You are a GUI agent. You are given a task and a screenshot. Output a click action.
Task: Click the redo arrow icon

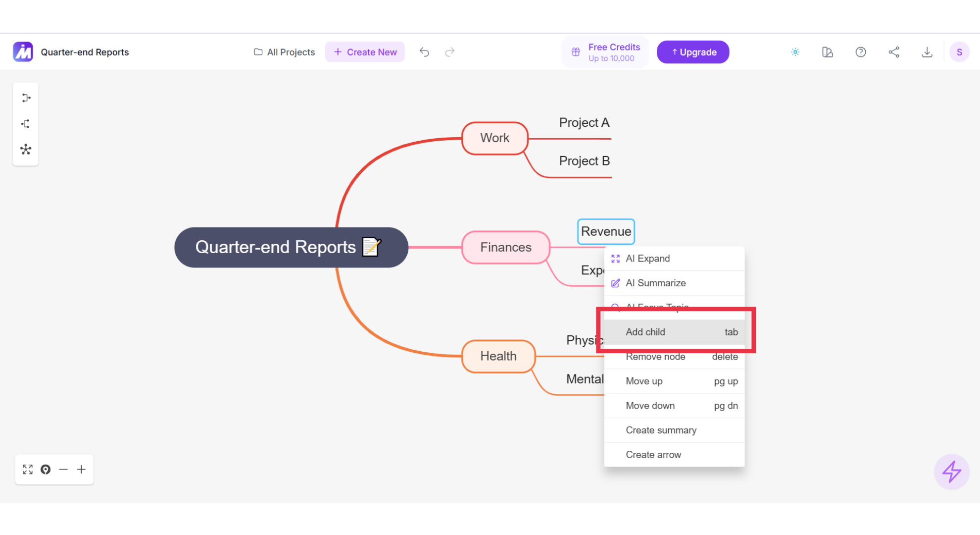449,52
